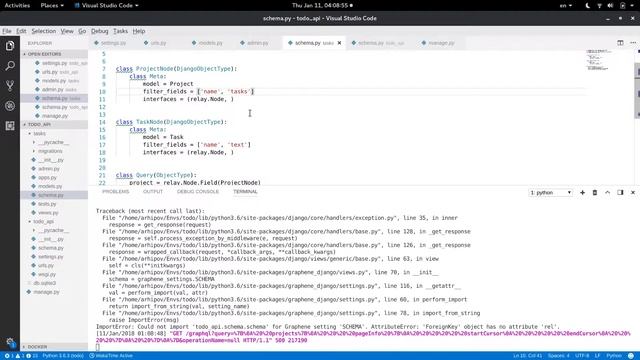Maximize the panel with the up chevron
The width and height of the screenshot is (640, 360).
coord(607,193)
